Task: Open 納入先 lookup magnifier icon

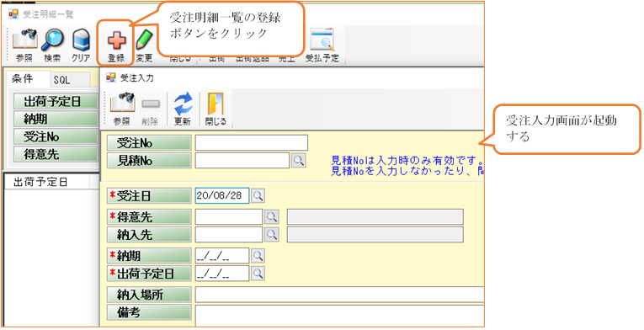Action: [271, 235]
